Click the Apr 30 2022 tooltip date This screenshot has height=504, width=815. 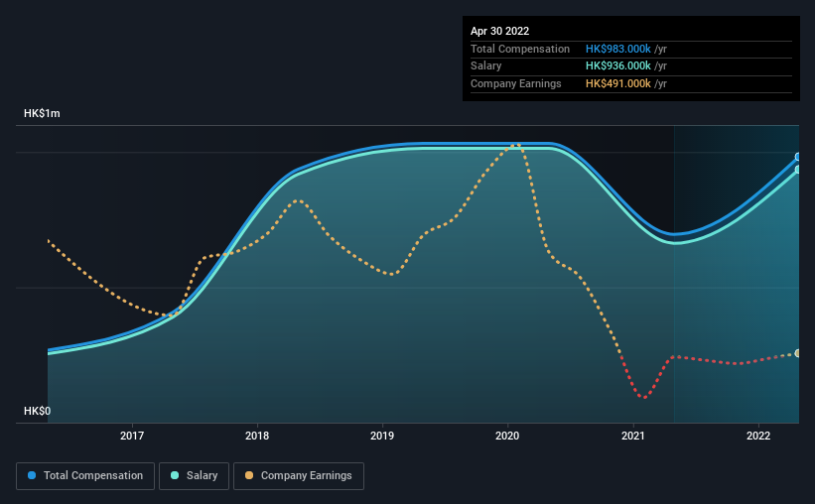tap(499, 31)
